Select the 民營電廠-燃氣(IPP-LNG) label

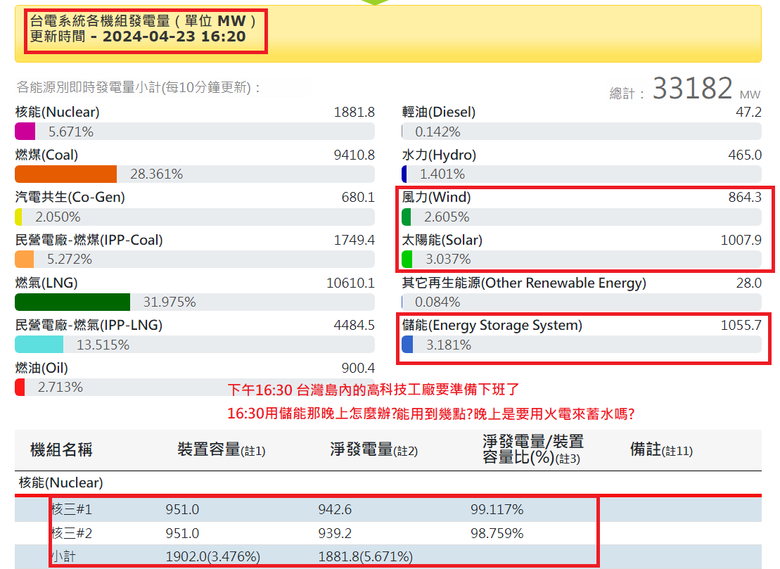click(89, 325)
